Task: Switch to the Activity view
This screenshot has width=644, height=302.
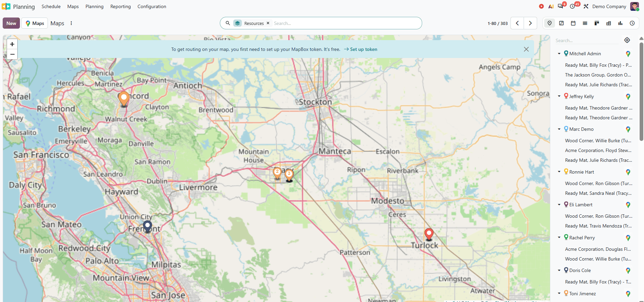Action: tap(632, 23)
